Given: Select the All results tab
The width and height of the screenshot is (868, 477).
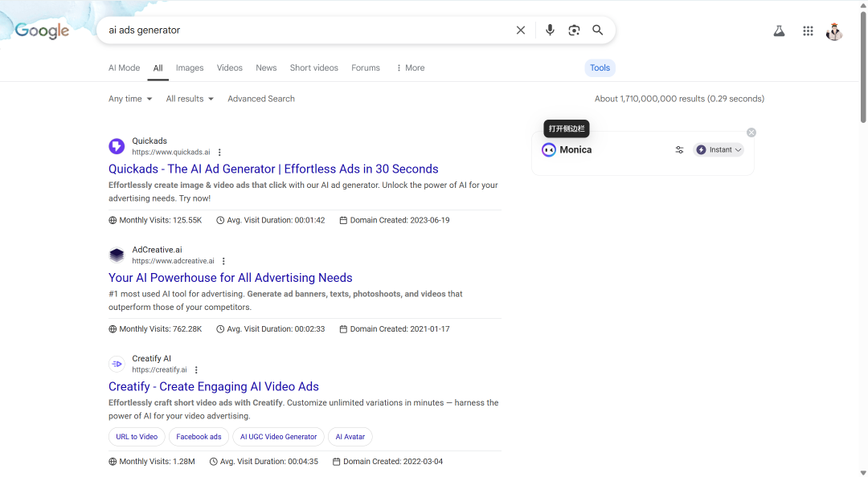Looking at the screenshot, I should [x=158, y=68].
